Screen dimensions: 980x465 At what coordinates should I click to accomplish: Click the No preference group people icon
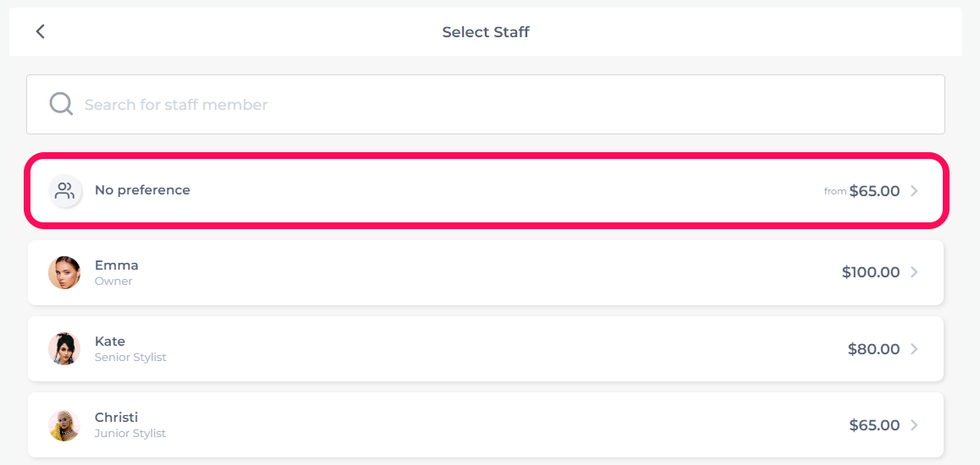pos(64,190)
